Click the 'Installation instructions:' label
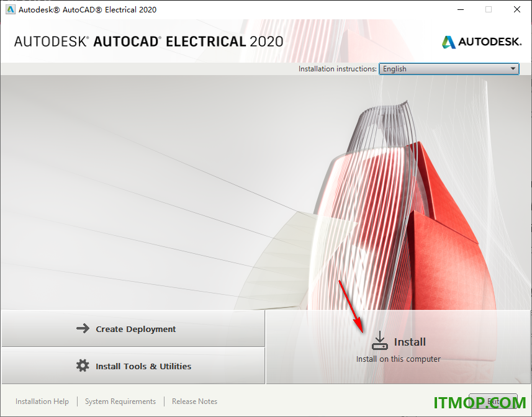This screenshot has height=417, width=532. [337, 69]
